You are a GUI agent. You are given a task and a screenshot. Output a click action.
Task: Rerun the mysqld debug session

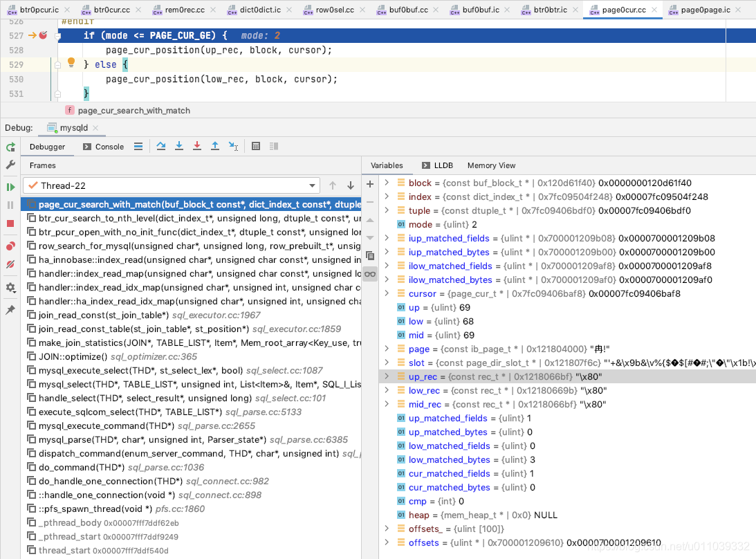click(10, 147)
